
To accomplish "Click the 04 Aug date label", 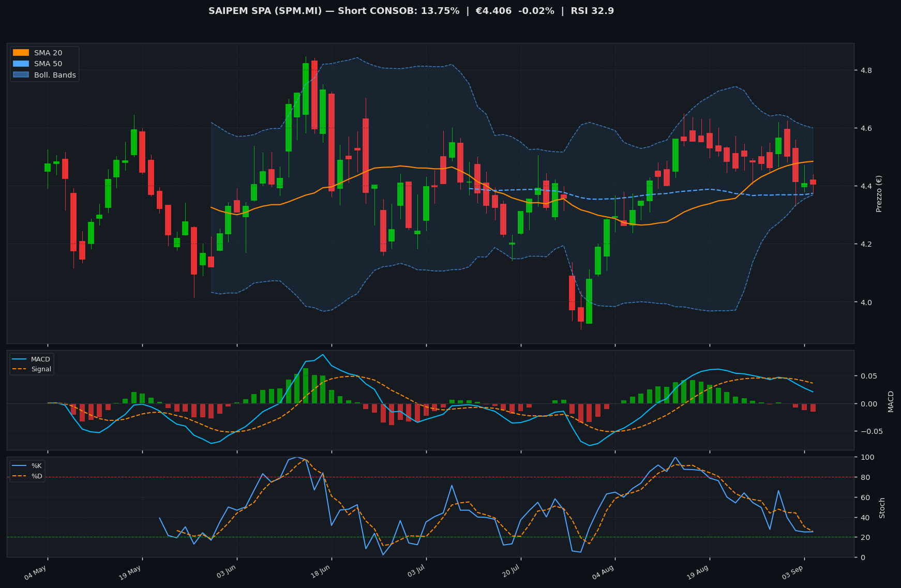I will 603,572.
